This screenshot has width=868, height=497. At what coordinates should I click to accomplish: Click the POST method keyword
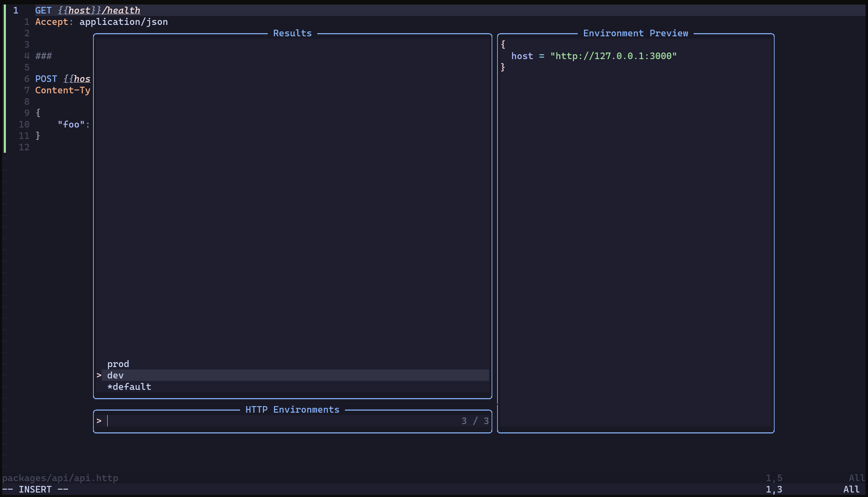tap(46, 79)
